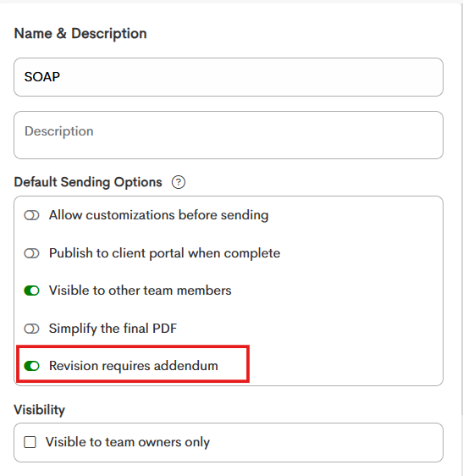Click the 'Publish to client portal when complete' label

(164, 253)
